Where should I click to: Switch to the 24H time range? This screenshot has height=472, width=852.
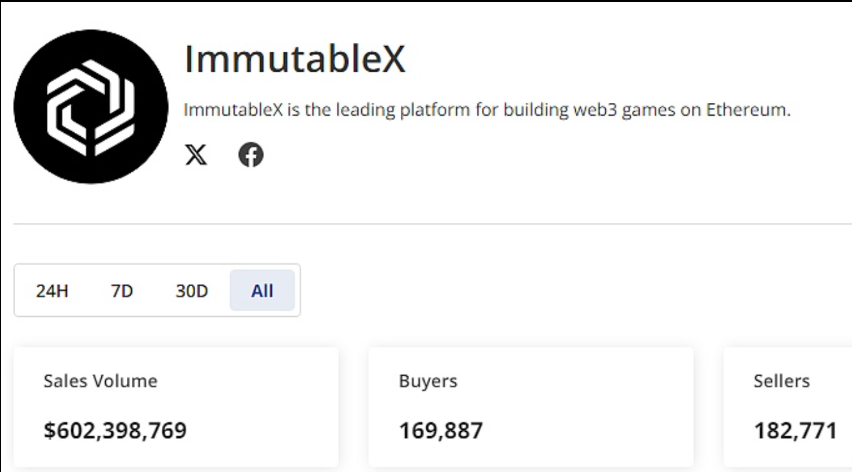coord(52,291)
